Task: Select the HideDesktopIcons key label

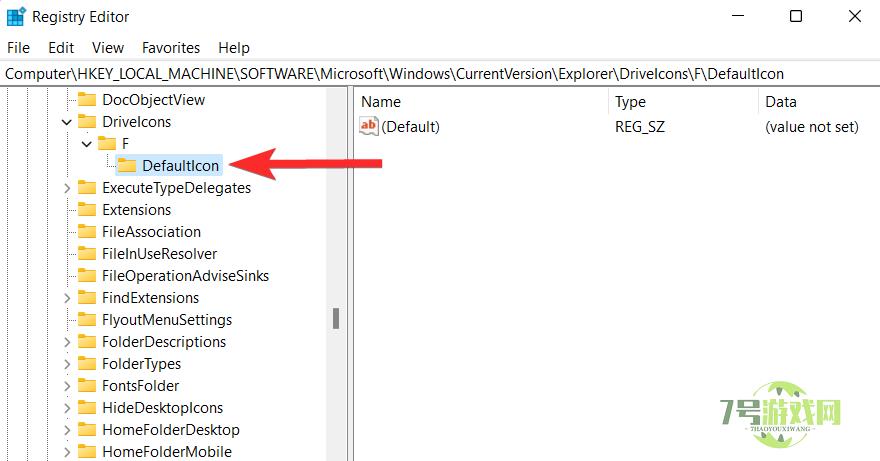Action: point(163,408)
